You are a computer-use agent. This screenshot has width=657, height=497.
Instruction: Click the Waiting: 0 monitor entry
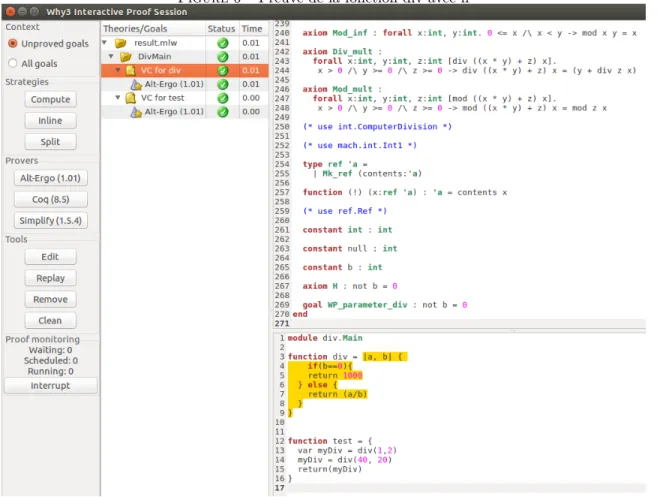[50, 350]
